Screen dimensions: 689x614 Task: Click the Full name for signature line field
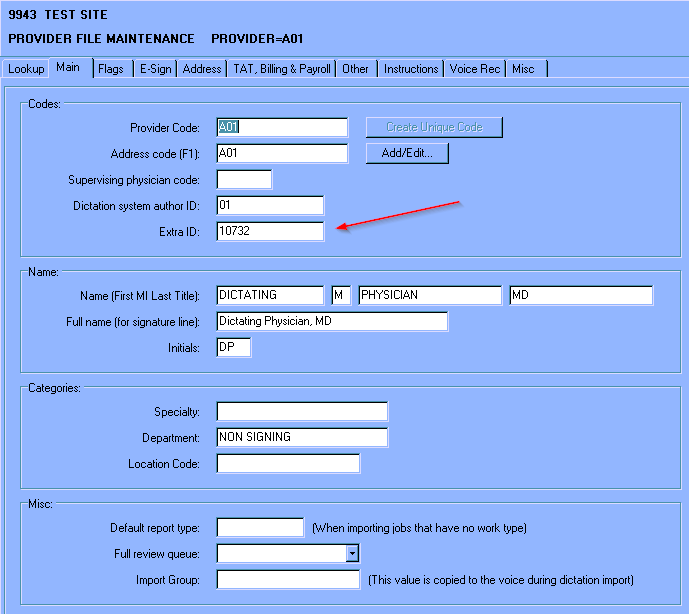point(332,321)
